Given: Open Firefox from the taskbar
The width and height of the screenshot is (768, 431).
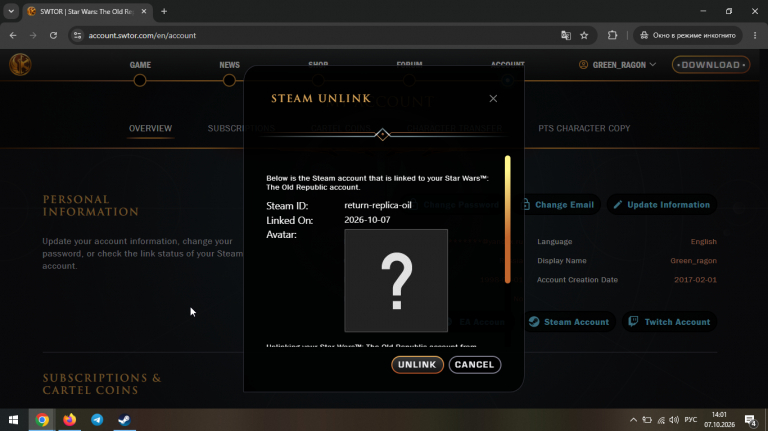Looking at the screenshot, I should coord(70,420).
